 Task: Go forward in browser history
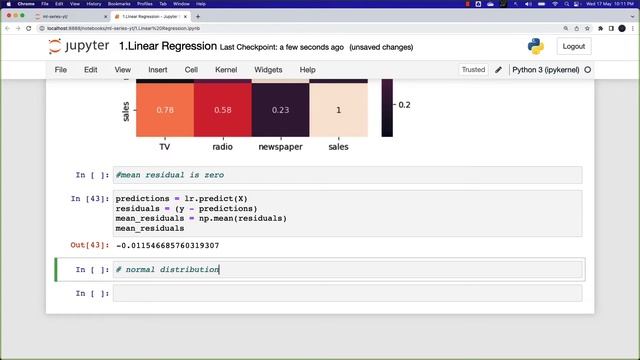pos(18,28)
